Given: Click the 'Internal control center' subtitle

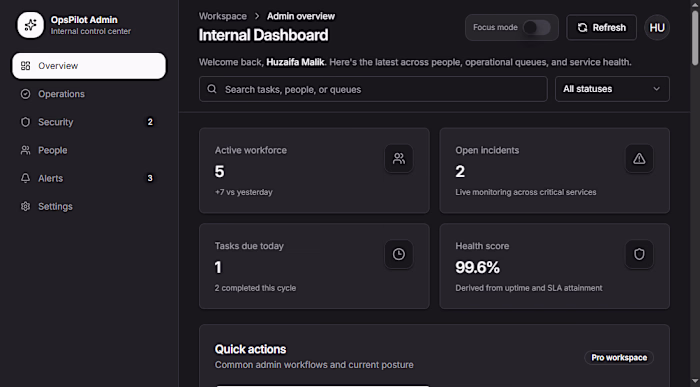Looking at the screenshot, I should [x=91, y=31].
